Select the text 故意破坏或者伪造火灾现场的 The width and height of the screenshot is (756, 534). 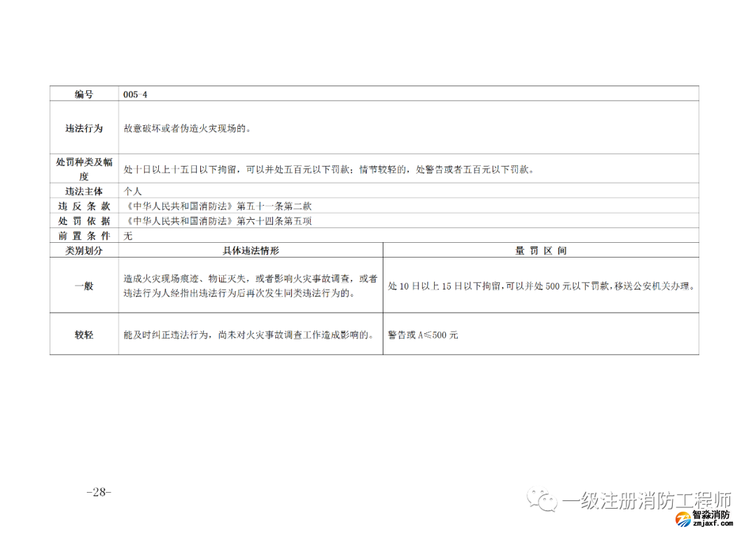tap(187, 128)
